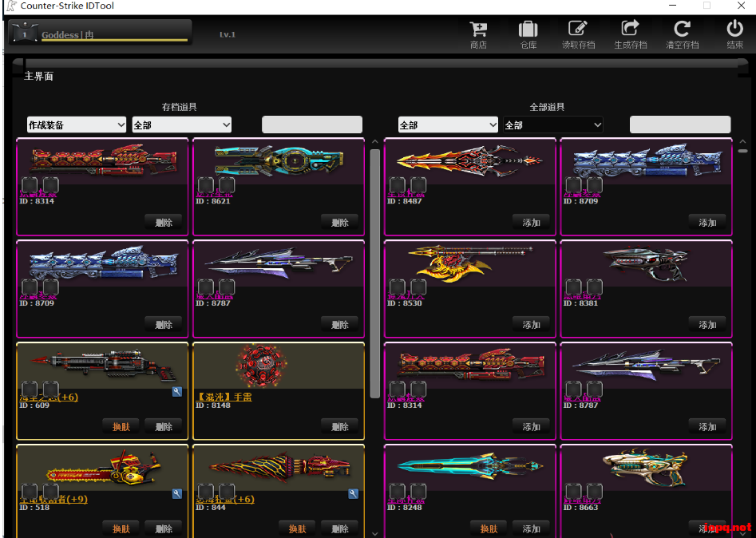Focus the search box under 全部道具

[680, 125]
